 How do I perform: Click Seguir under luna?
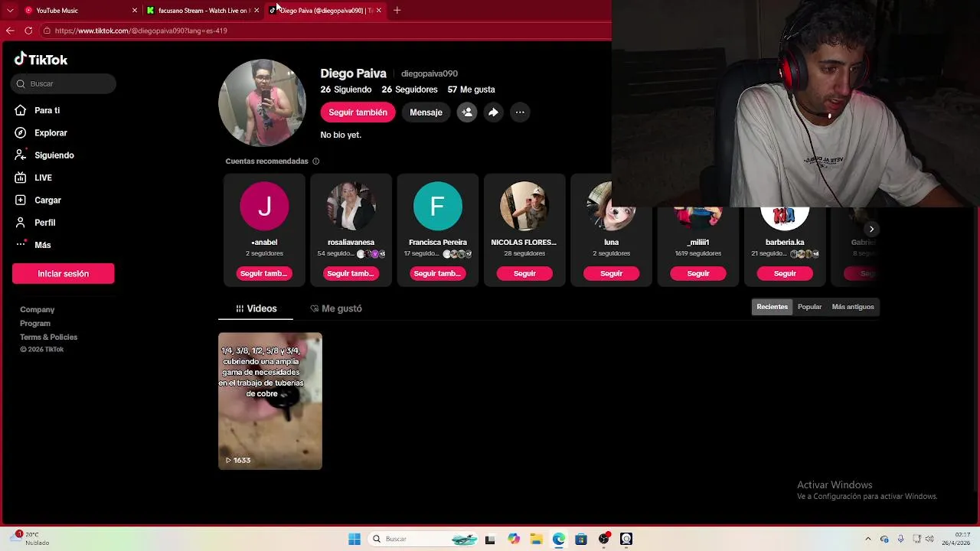(x=611, y=273)
